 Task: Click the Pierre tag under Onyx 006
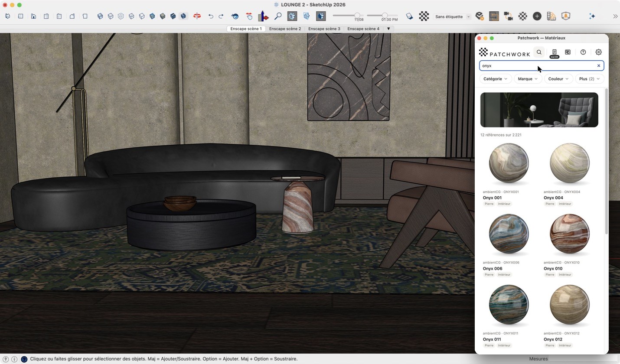point(489,275)
